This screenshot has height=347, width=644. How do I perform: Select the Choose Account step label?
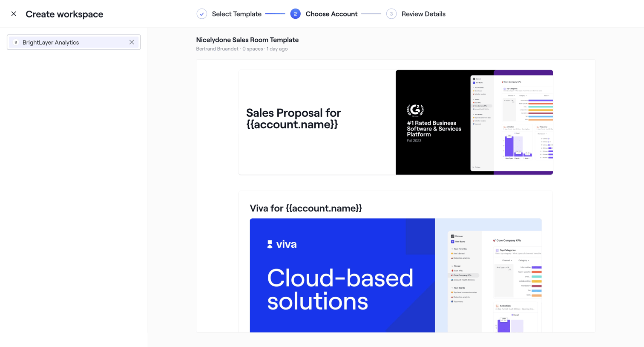click(x=331, y=14)
